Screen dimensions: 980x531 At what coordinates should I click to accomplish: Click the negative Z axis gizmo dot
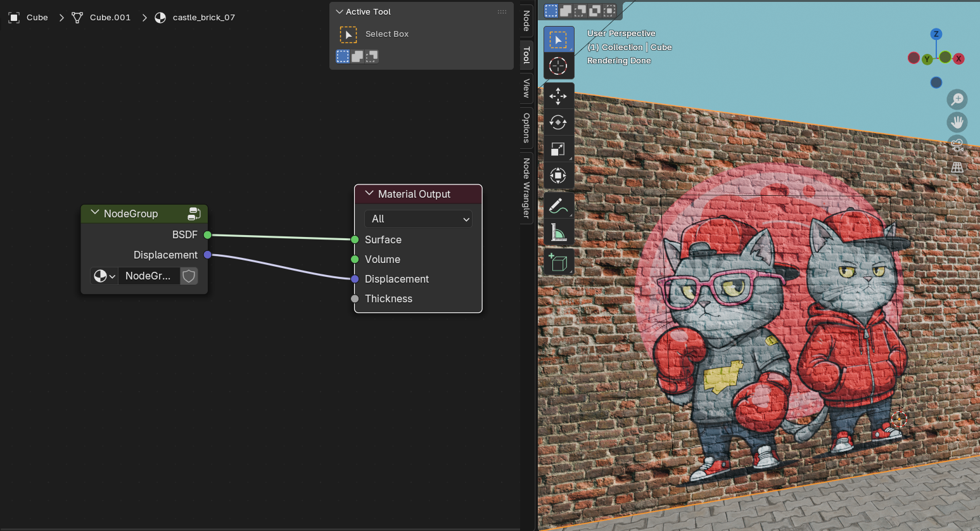pyautogui.click(x=936, y=82)
